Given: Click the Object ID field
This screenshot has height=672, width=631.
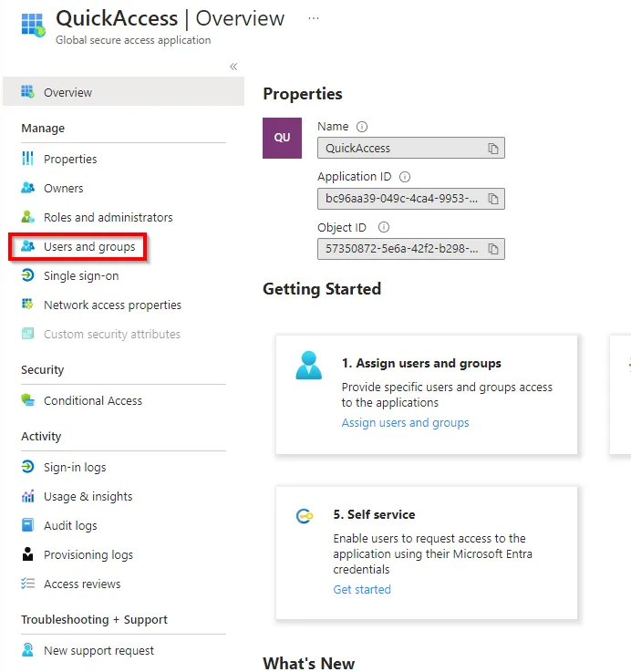Looking at the screenshot, I should (x=411, y=249).
